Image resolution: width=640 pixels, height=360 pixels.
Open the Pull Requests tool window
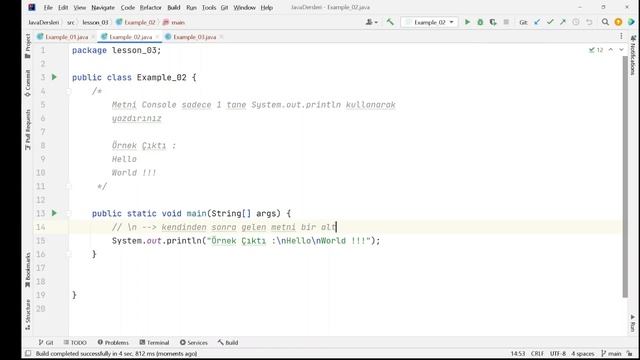(27, 130)
